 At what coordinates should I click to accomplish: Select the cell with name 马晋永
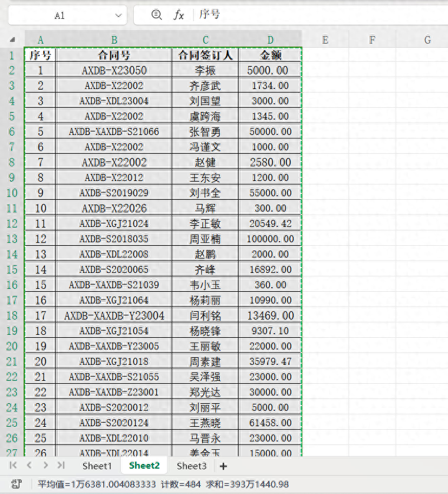pos(205,438)
